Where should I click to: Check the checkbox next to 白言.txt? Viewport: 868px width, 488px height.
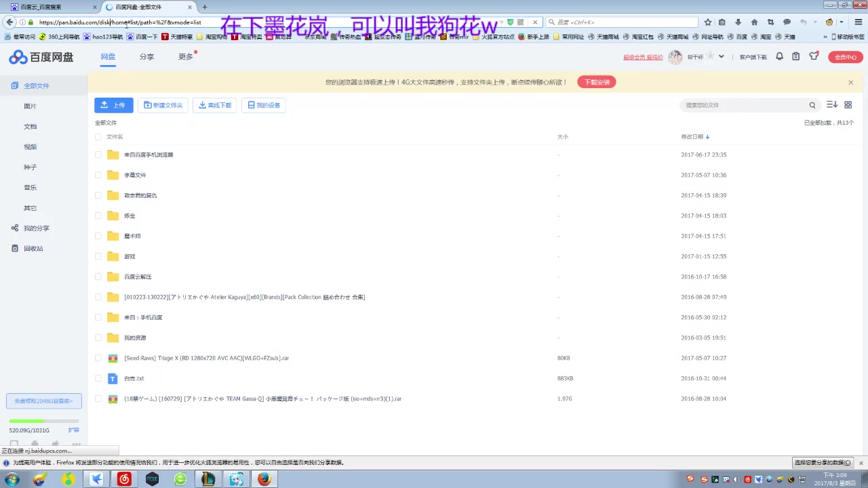pyautogui.click(x=98, y=378)
